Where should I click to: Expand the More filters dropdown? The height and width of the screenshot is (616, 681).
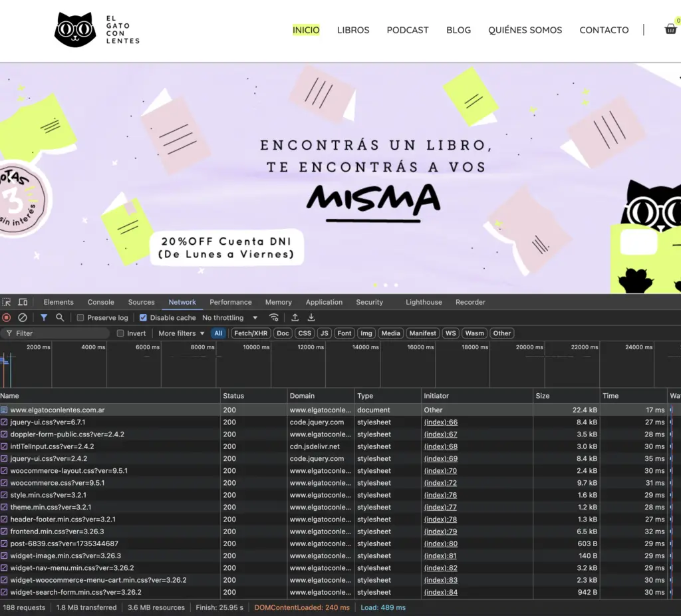(x=181, y=333)
